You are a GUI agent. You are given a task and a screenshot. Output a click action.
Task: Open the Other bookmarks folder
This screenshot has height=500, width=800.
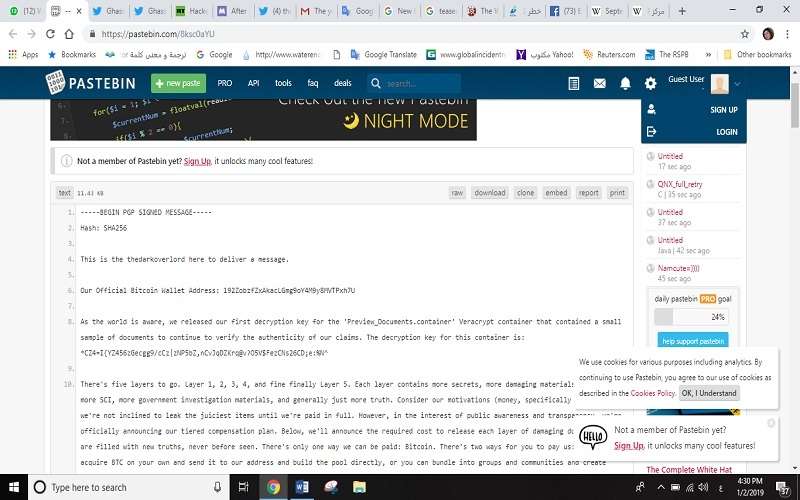point(758,54)
